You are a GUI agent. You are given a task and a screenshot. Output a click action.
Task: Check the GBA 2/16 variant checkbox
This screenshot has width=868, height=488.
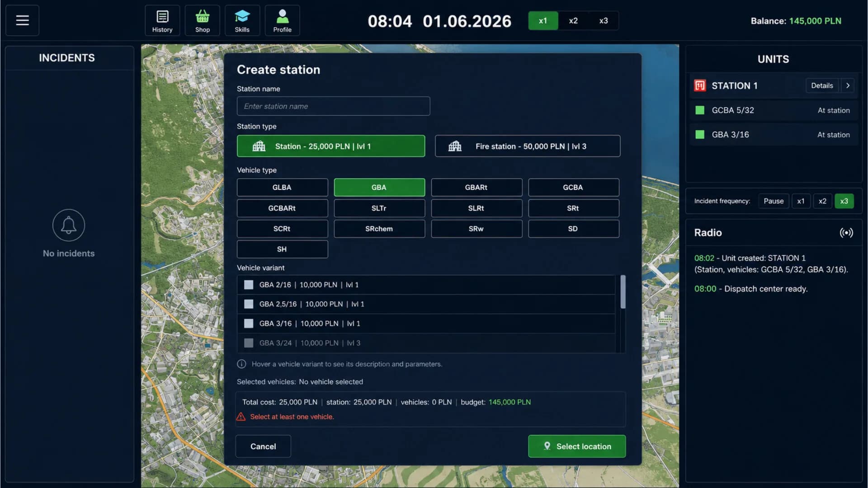(x=249, y=285)
